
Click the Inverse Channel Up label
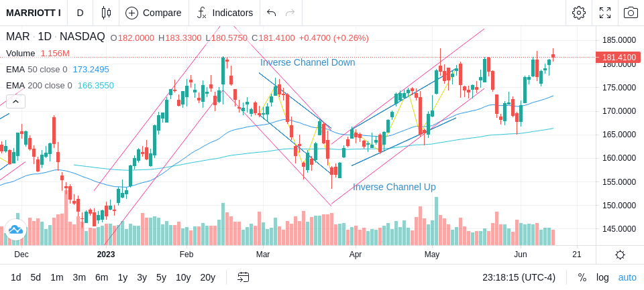coord(394,187)
